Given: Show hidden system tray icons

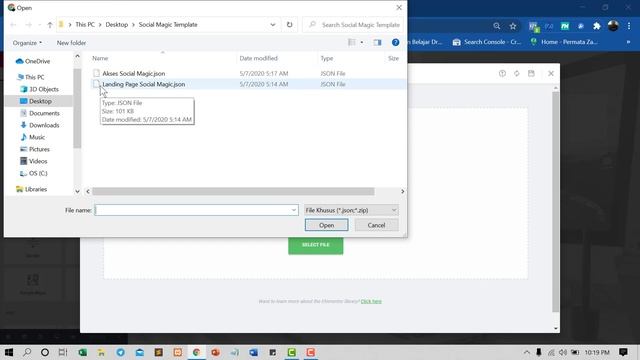Looking at the screenshot, I should click(527, 352).
